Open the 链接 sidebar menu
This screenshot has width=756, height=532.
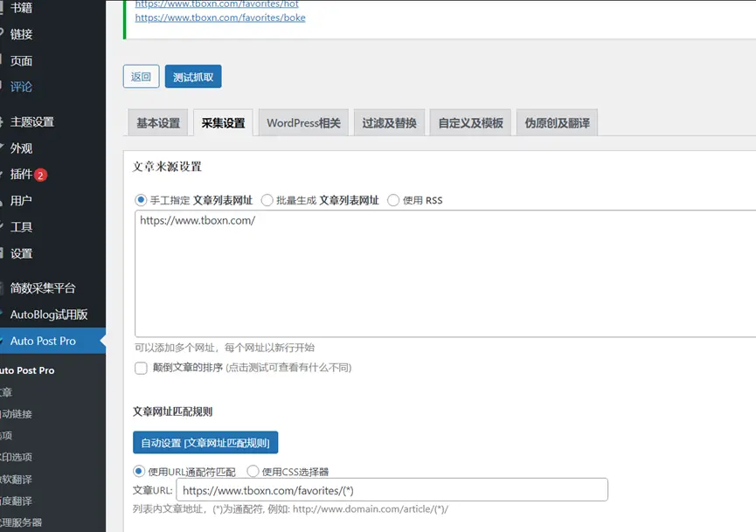tap(21, 34)
